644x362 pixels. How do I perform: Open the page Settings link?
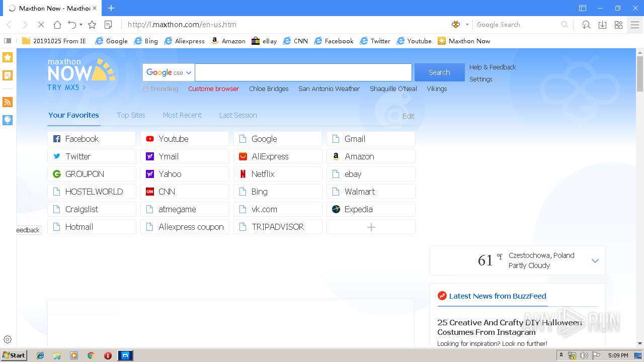[481, 79]
